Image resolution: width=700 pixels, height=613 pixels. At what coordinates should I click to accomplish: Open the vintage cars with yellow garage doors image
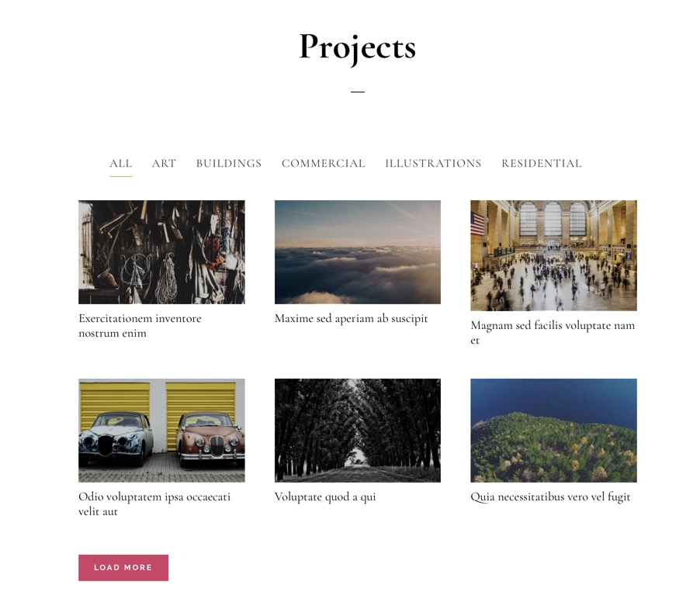click(161, 431)
